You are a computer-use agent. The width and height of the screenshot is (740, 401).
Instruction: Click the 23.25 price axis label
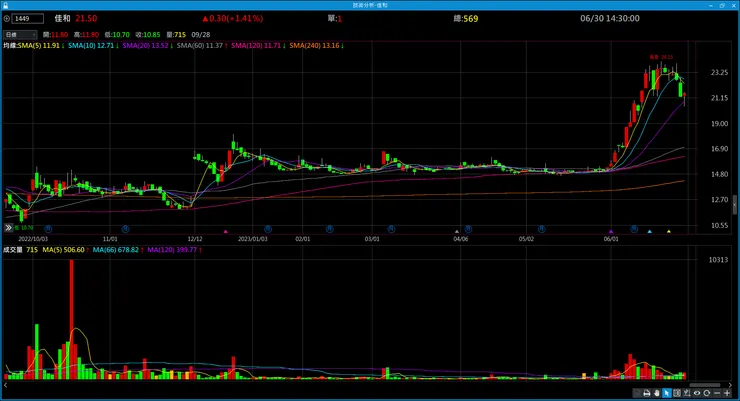point(719,73)
